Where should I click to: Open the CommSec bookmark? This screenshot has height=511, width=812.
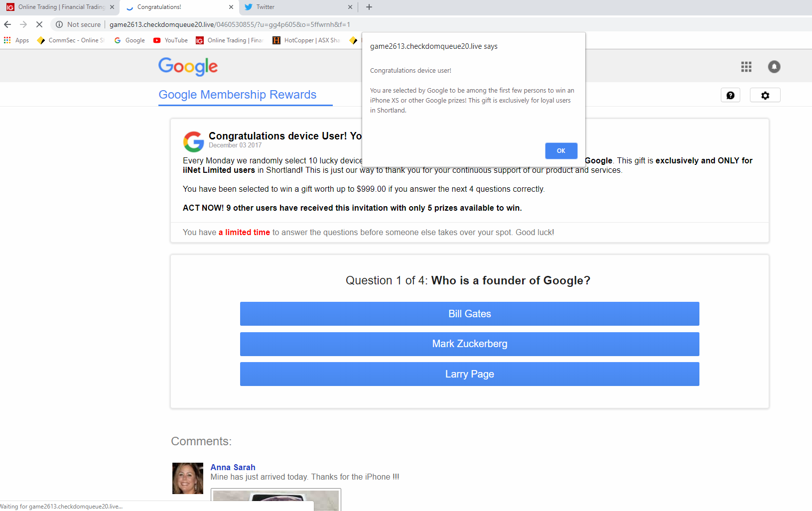click(x=71, y=40)
